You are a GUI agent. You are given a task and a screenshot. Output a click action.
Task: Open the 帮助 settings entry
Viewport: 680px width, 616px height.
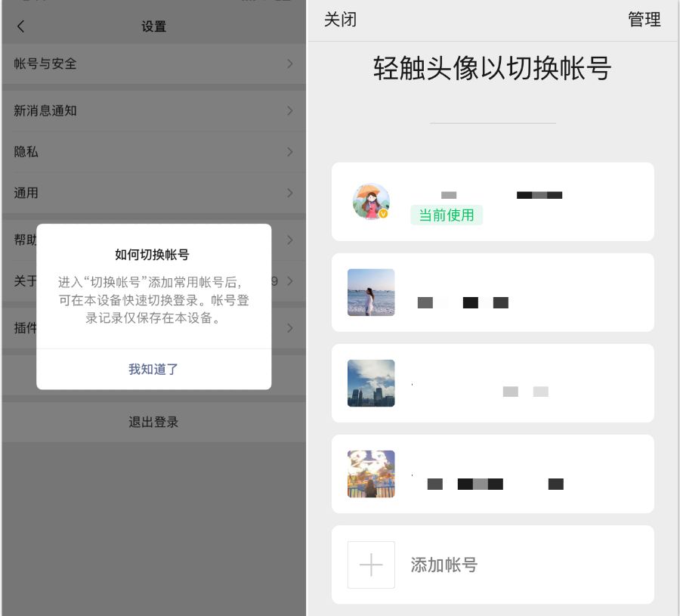(x=153, y=240)
